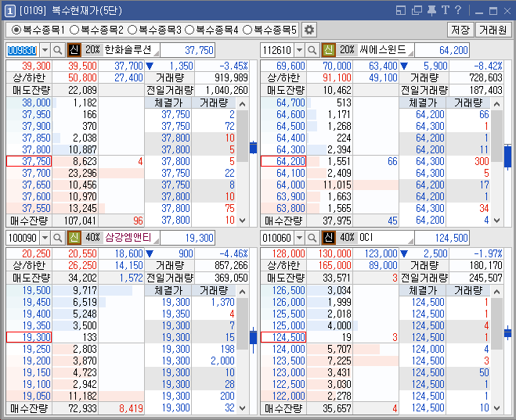
Task: Click the stock code input field showing 009830
Action: 23,50
